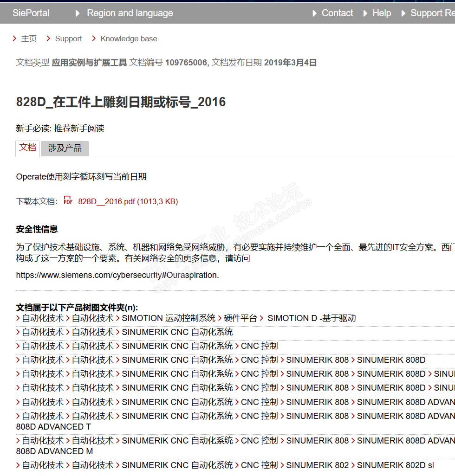Switch to the 涉及产品 tab
Image resolution: width=455 pixels, height=476 pixels.
(65, 148)
